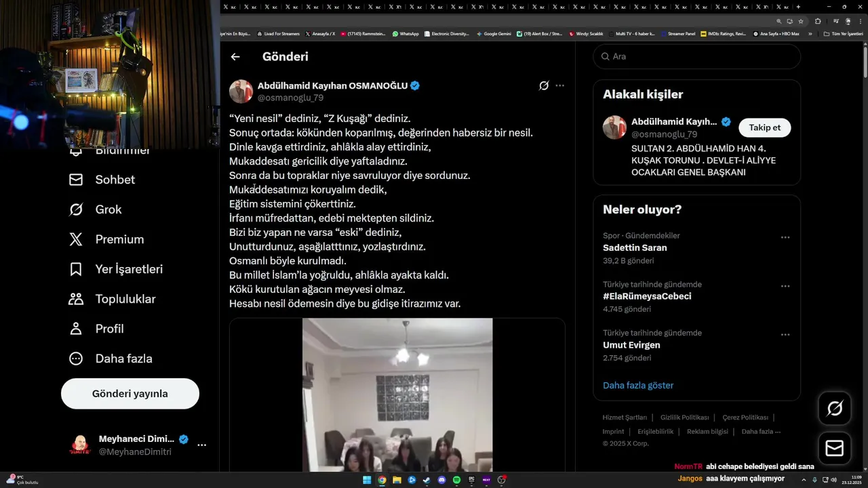Open the IMDb: Ratings bookmark
The width and height of the screenshot is (868, 488).
(x=724, y=33)
